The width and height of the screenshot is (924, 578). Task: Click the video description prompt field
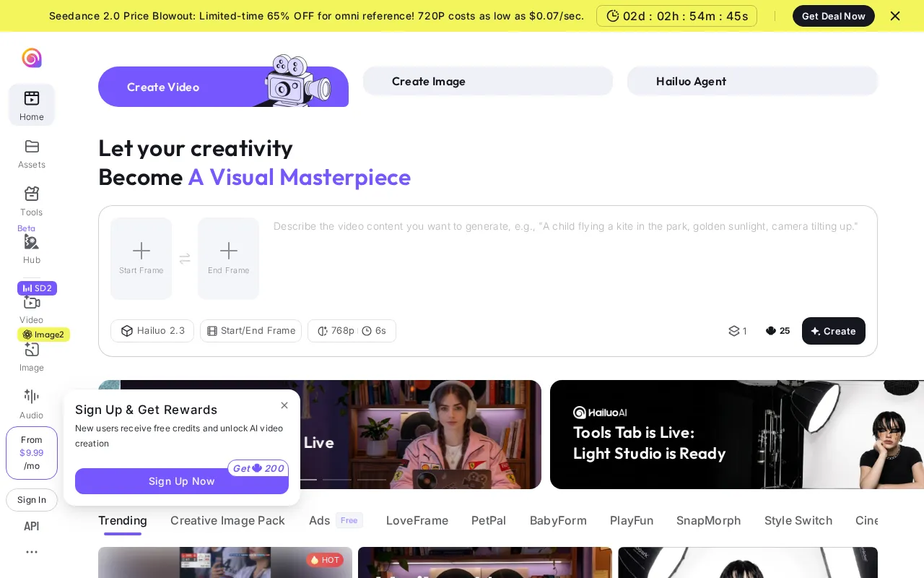569,259
